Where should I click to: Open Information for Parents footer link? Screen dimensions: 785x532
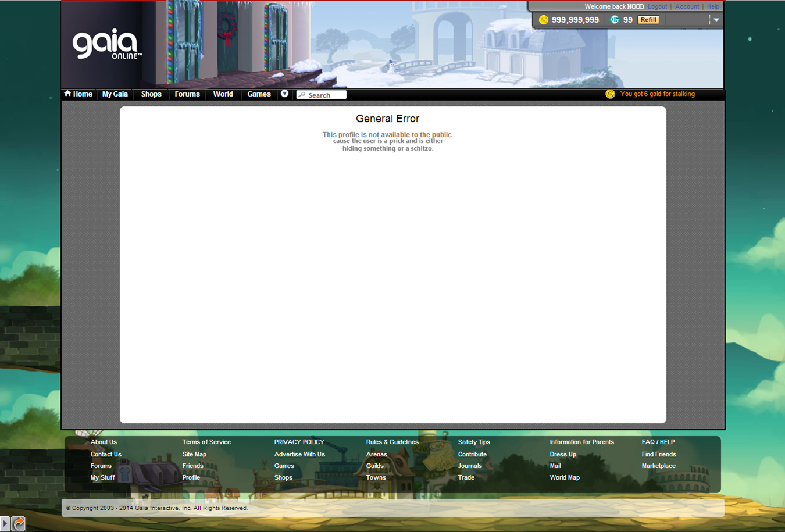click(x=581, y=442)
